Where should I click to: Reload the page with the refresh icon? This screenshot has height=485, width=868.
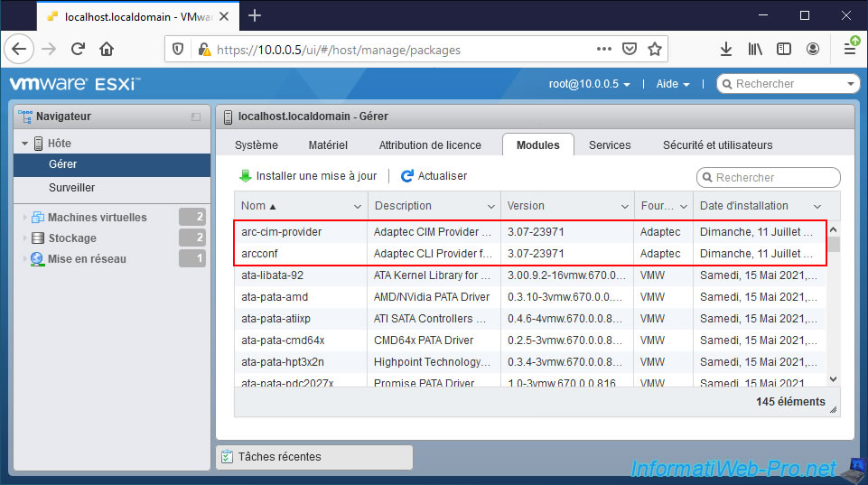tap(79, 49)
